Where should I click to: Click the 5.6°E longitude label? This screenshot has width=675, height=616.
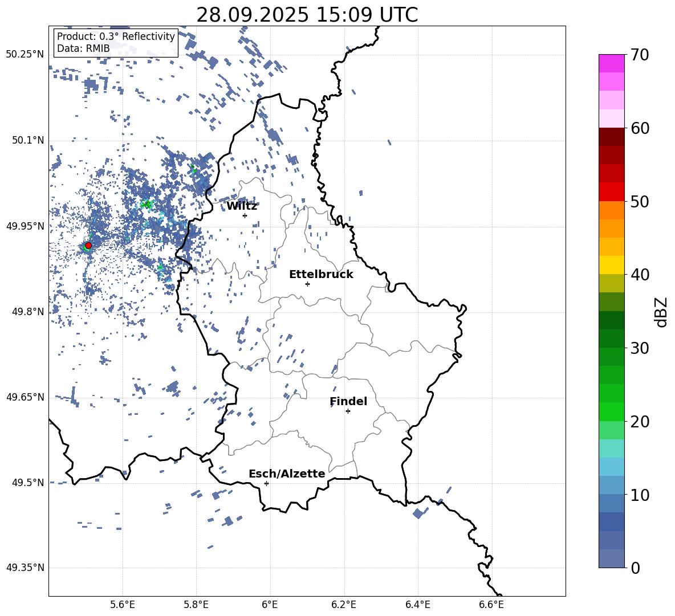pos(123,605)
